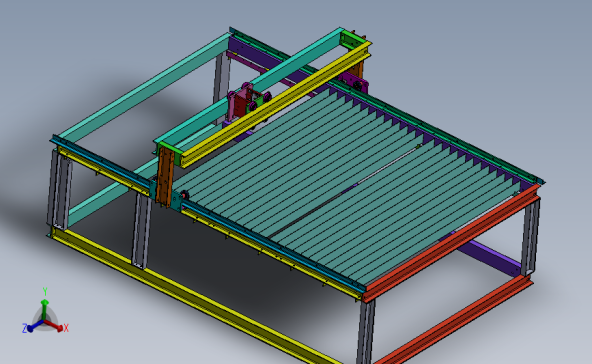Select the orange gantry end plate near the front
Image resolution: width=592 pixels, height=364 pixels.
(165, 177)
